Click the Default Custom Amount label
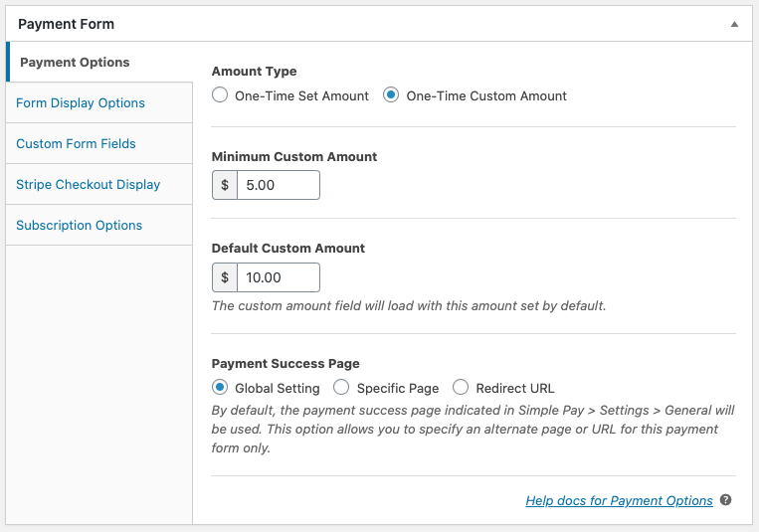The width and height of the screenshot is (759, 532). [x=288, y=248]
